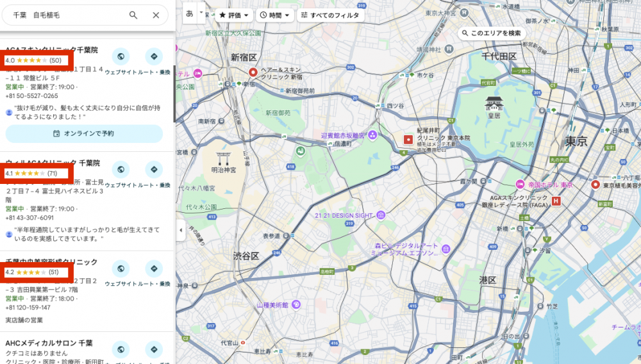Get route to 千葉中央美容形成クリニック
641x364 pixels.
(x=154, y=269)
